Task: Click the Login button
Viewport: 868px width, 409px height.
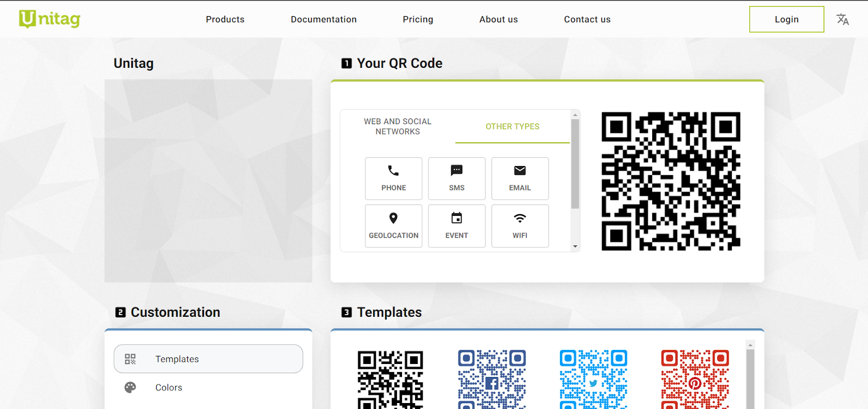Action: (x=787, y=20)
